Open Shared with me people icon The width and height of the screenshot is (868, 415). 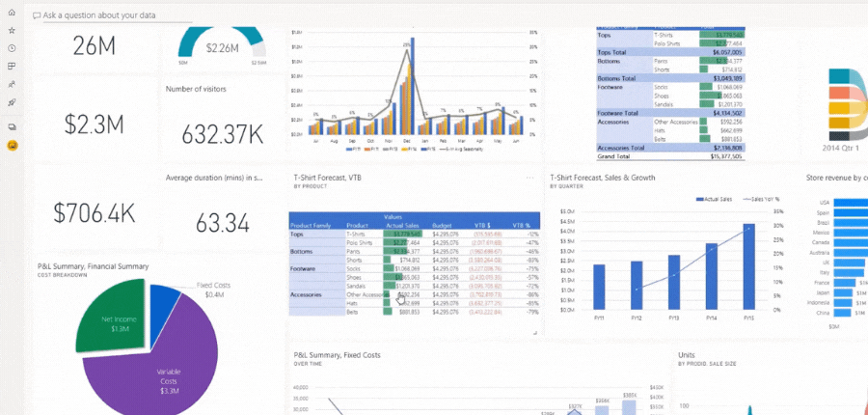(x=12, y=84)
